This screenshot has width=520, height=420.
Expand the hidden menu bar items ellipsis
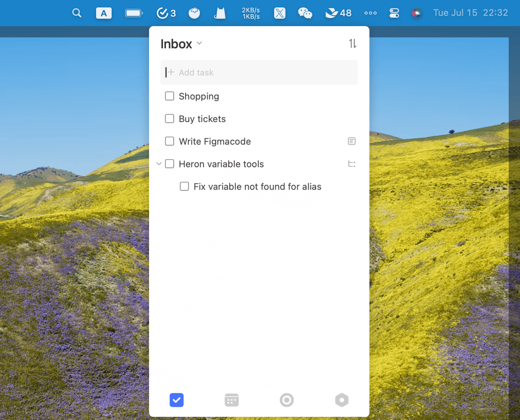coord(370,13)
